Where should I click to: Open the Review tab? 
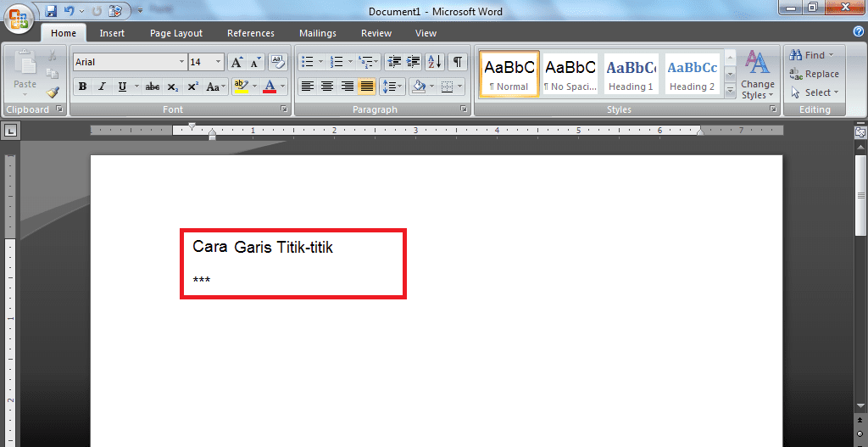point(376,33)
